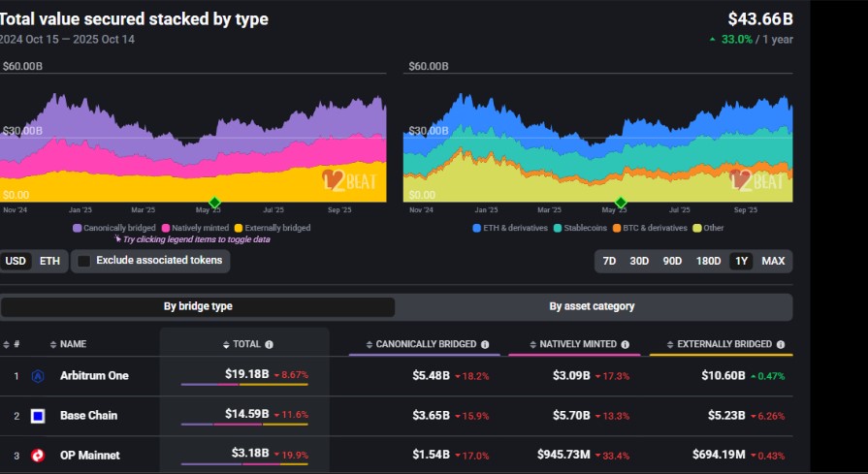Select USD currency toggle
Image resolution: width=868 pixels, height=474 pixels.
[16, 261]
